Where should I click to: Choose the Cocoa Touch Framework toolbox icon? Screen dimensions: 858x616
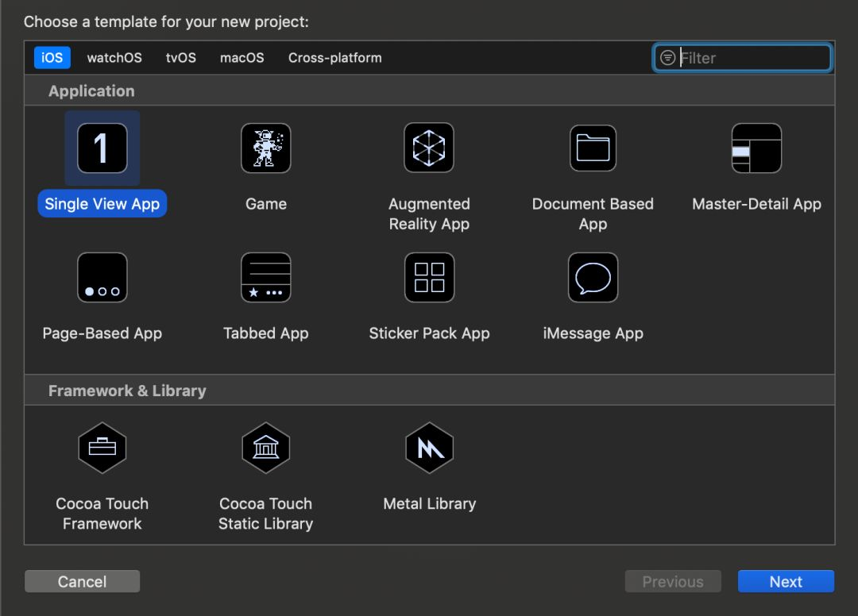coord(102,448)
